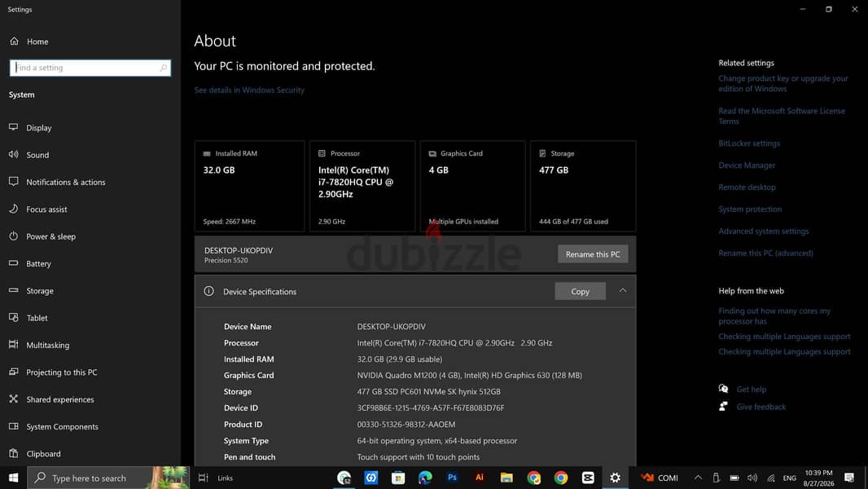
Task: Click the Get help link
Action: (752, 390)
